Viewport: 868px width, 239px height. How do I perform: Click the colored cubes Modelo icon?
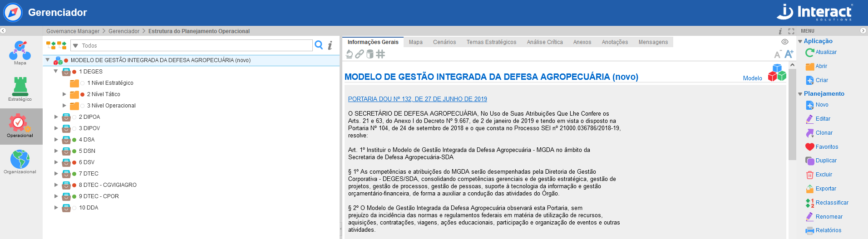click(777, 73)
